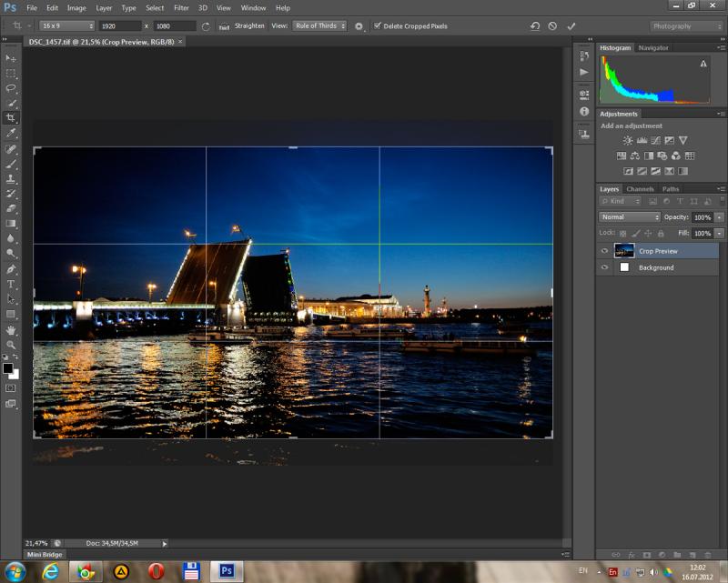Click the Straighten button label
This screenshot has width=728, height=583.
click(x=249, y=26)
